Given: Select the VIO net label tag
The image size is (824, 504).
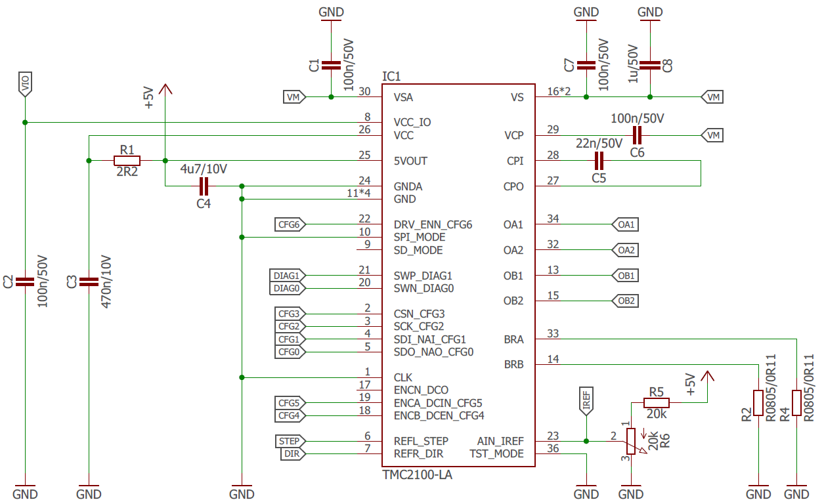Looking at the screenshot, I should (25, 85).
